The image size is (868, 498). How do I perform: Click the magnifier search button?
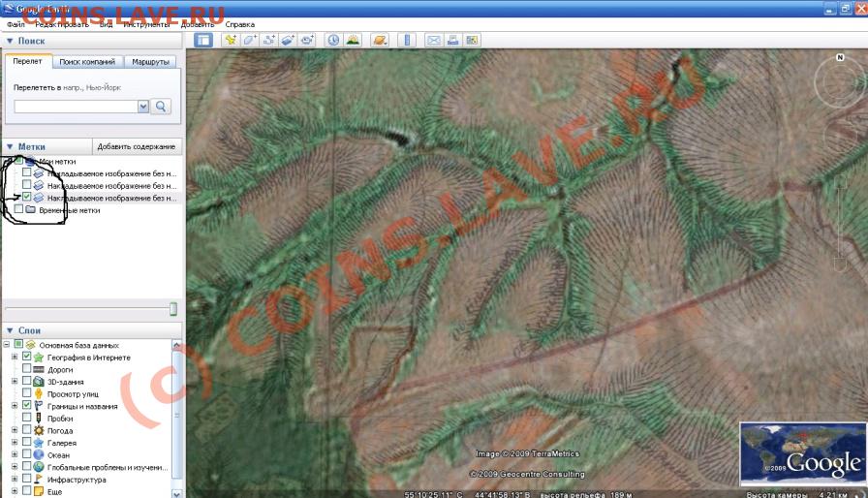(x=161, y=107)
